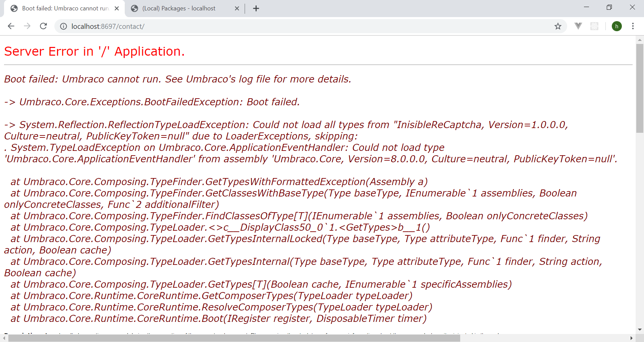This screenshot has width=644, height=342.
Task: Open the profile avatar 'h'
Action: coord(617,26)
